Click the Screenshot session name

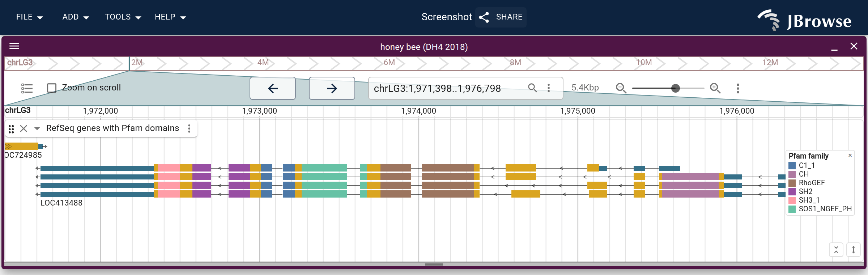pyautogui.click(x=447, y=17)
